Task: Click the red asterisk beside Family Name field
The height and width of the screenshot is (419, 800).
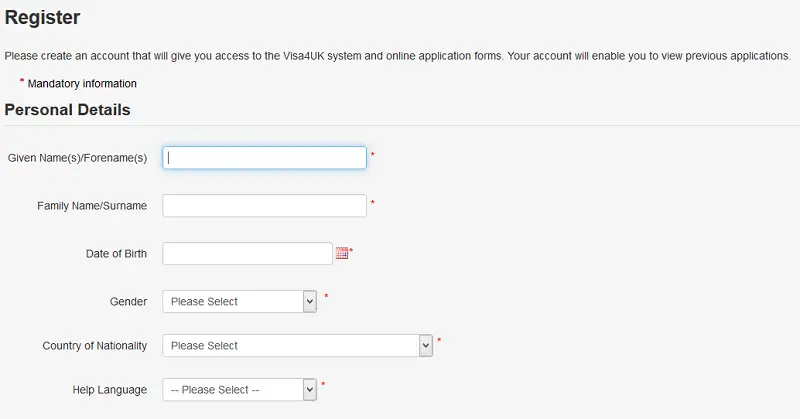Action: point(372,203)
